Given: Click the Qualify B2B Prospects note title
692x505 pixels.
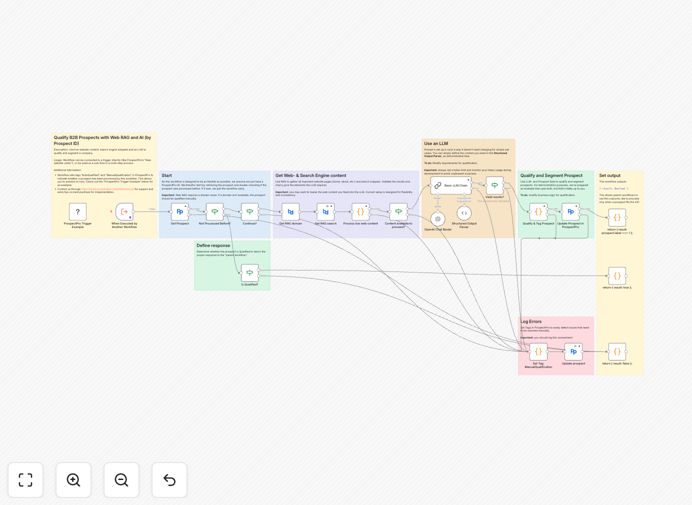Looking at the screenshot, I should coord(102,140).
